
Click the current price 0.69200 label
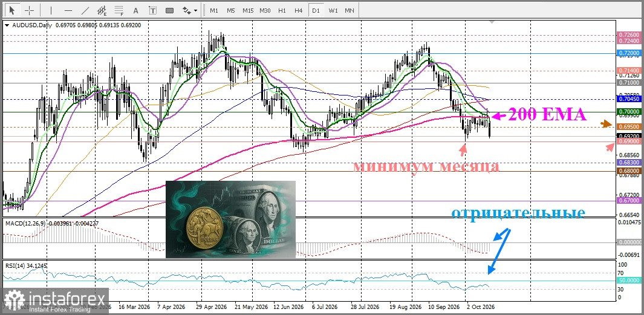click(x=629, y=135)
